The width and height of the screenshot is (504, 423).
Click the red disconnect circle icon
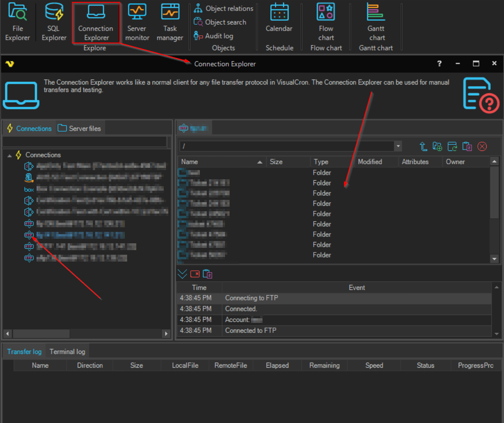click(x=482, y=146)
